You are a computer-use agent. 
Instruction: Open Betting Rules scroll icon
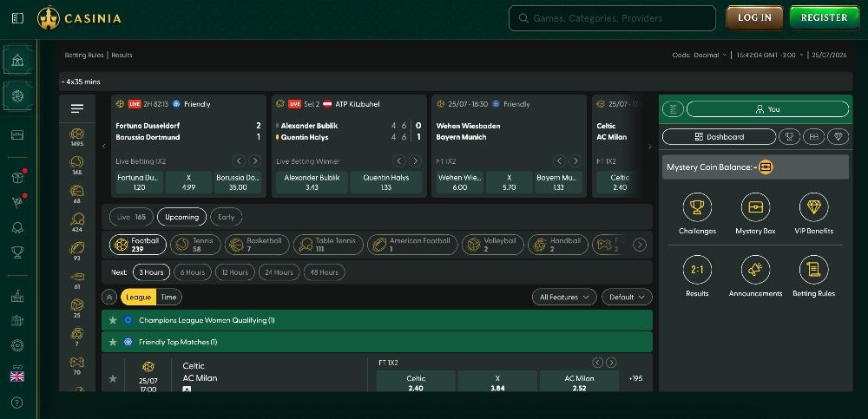pos(814,270)
